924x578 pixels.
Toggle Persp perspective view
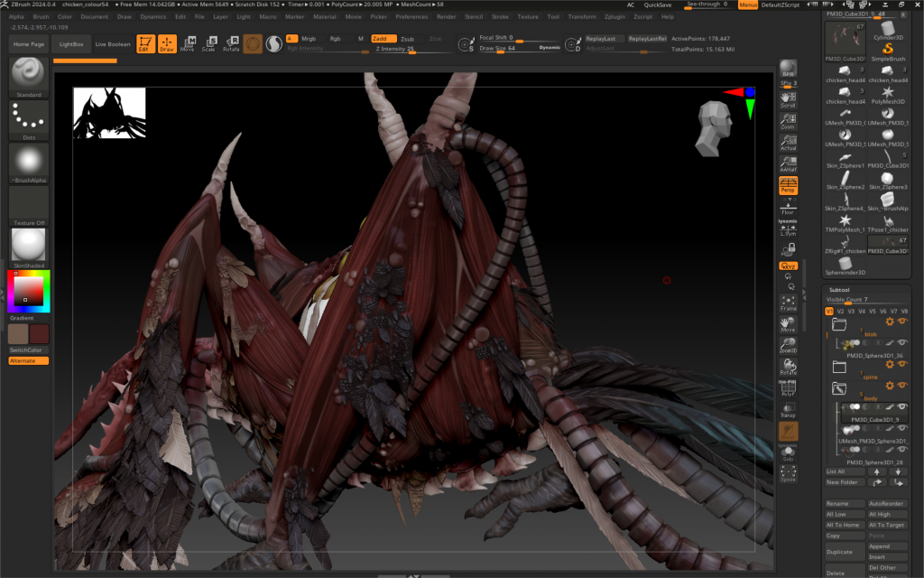(x=788, y=185)
